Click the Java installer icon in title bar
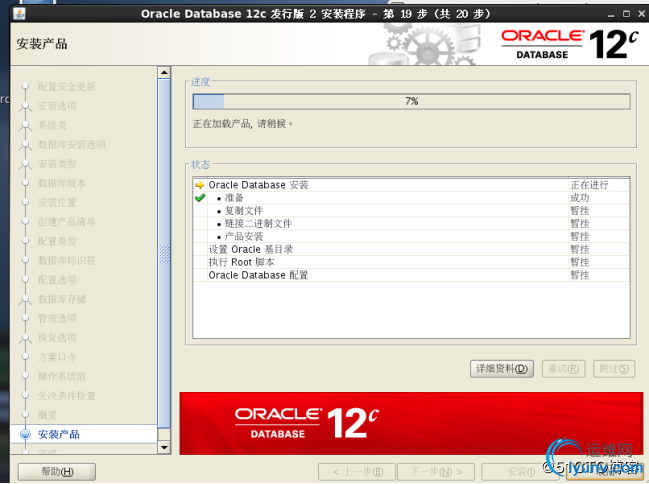 tap(19, 14)
